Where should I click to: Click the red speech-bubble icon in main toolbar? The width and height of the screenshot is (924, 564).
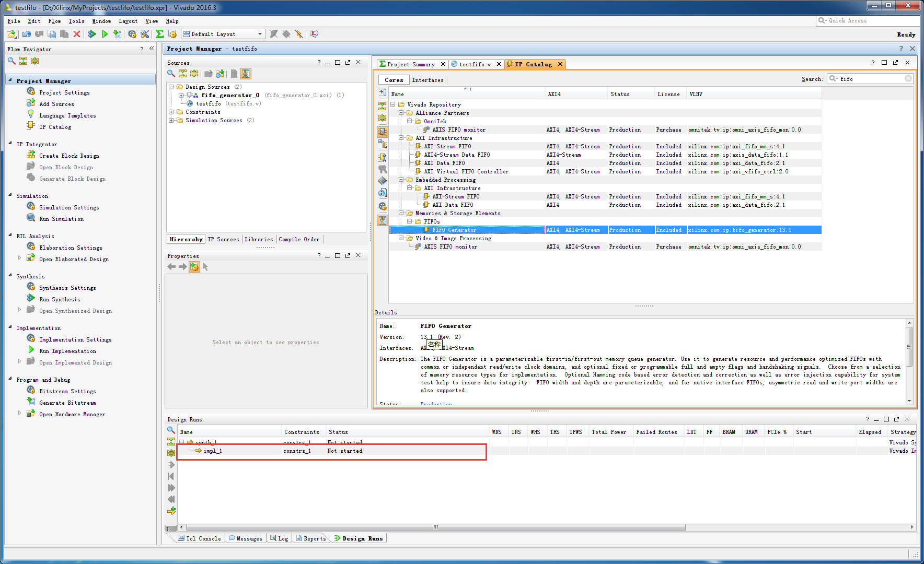pos(314,34)
